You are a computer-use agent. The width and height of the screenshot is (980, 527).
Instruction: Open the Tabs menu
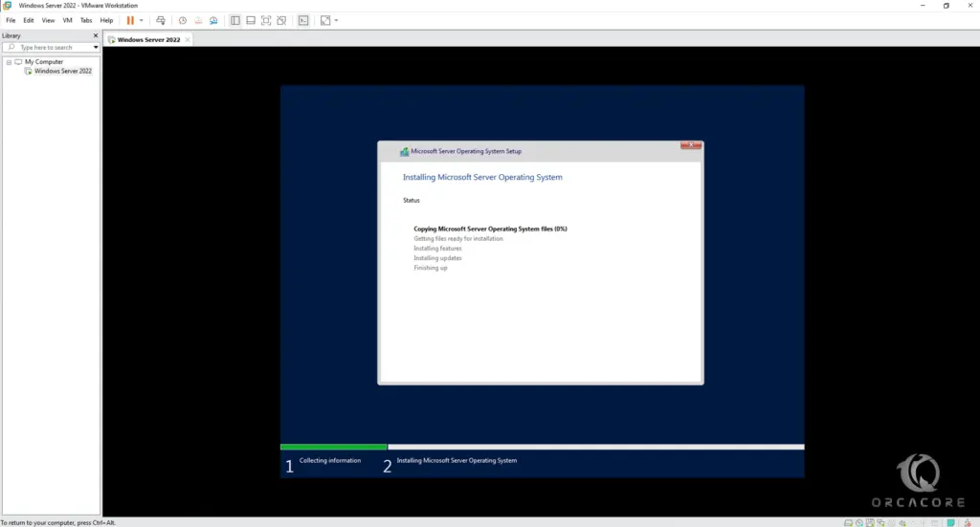point(86,21)
